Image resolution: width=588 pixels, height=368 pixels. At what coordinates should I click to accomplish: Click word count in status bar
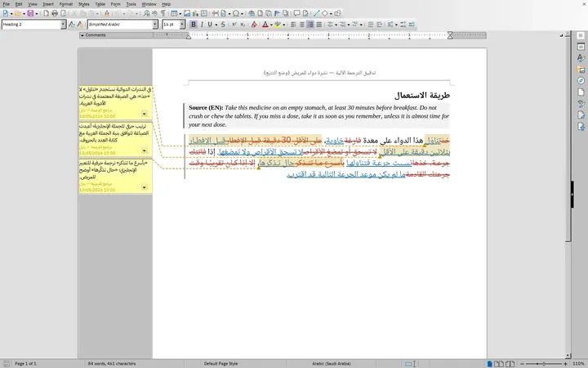(112, 363)
